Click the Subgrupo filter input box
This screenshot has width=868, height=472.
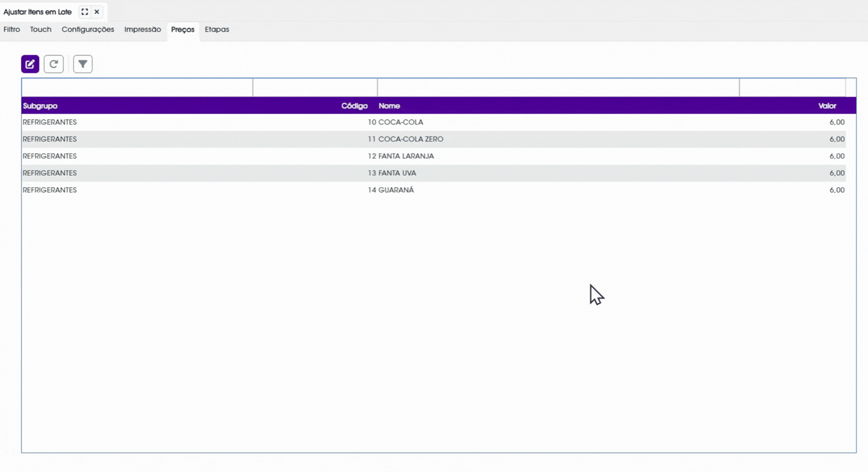[137, 88]
